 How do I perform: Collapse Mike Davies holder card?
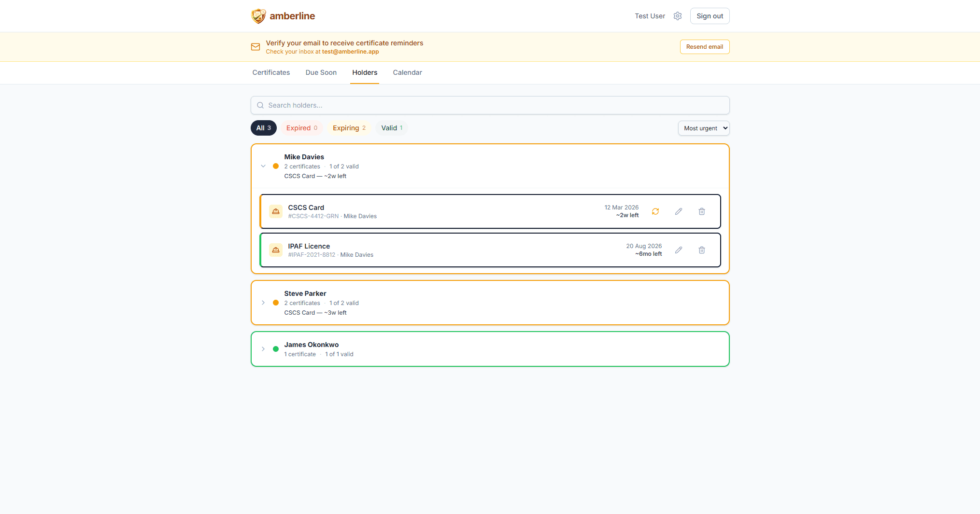tap(263, 166)
